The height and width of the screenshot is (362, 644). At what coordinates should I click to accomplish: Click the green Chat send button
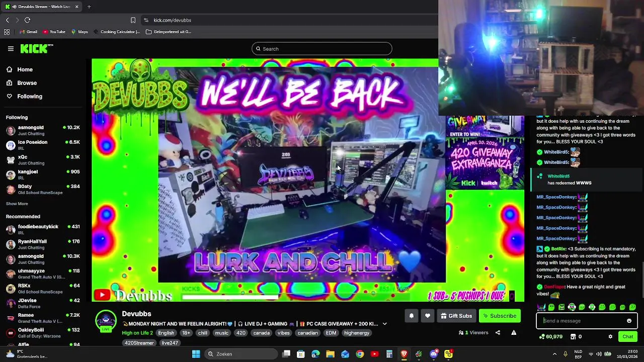[628, 337]
